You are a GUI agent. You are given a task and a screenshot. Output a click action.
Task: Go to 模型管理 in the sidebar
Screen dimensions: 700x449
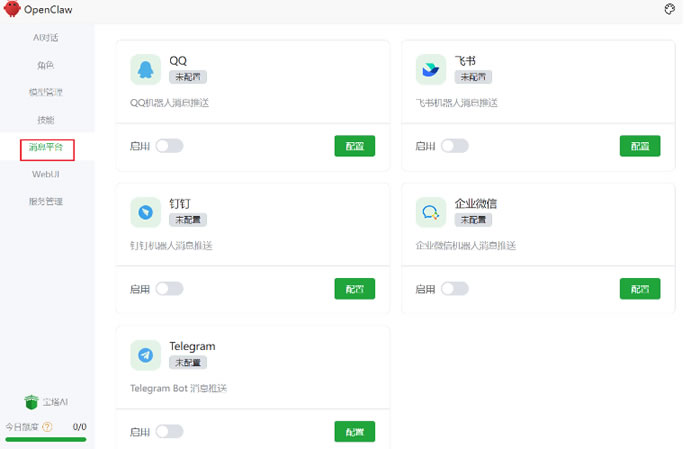pyautogui.click(x=46, y=92)
